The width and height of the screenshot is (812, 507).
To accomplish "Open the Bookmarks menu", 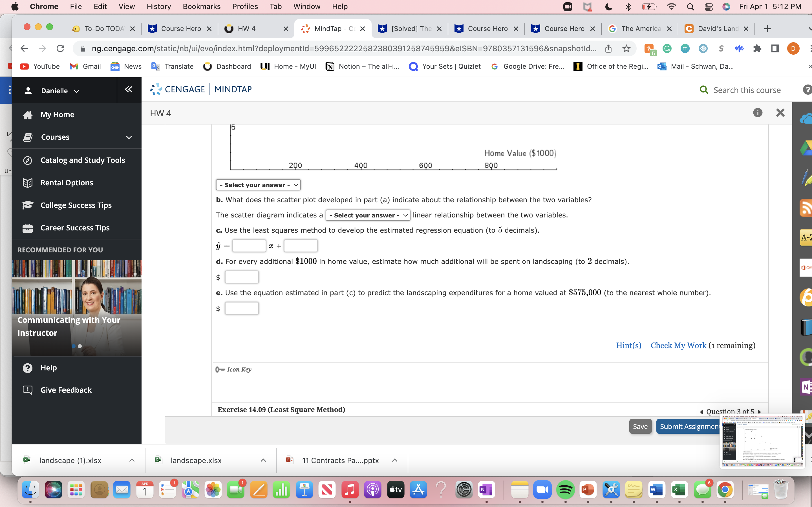I will point(201,7).
